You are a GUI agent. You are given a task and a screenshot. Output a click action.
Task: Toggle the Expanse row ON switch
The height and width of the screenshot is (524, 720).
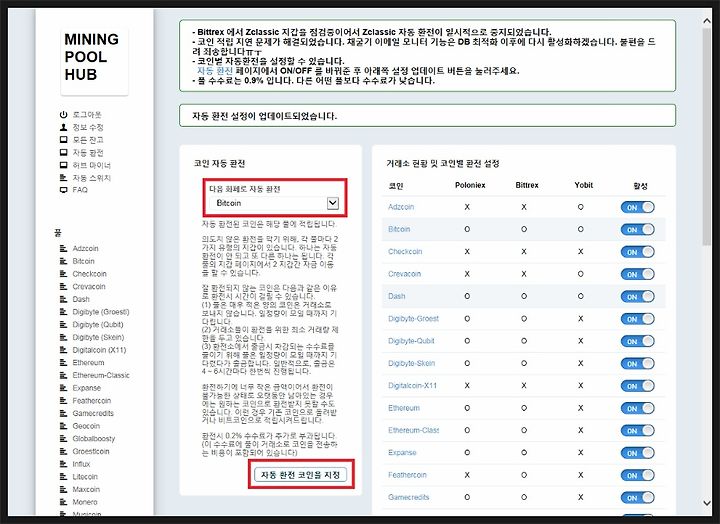click(x=637, y=453)
